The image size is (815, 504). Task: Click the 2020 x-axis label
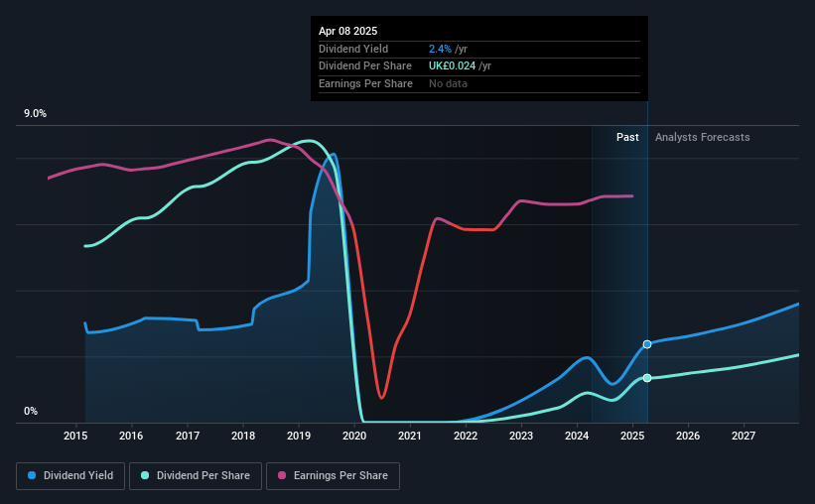[x=354, y=436]
